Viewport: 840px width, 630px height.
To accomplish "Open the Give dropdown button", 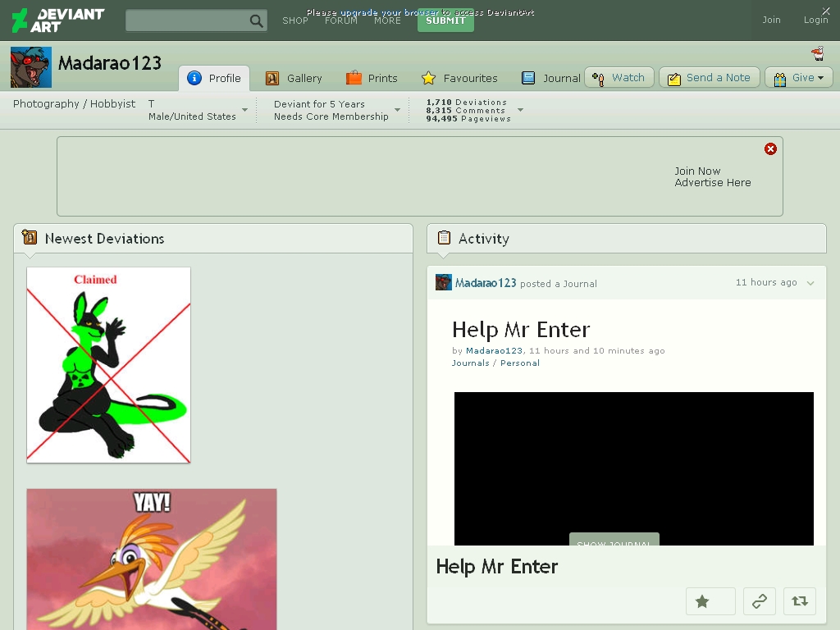I will point(799,78).
